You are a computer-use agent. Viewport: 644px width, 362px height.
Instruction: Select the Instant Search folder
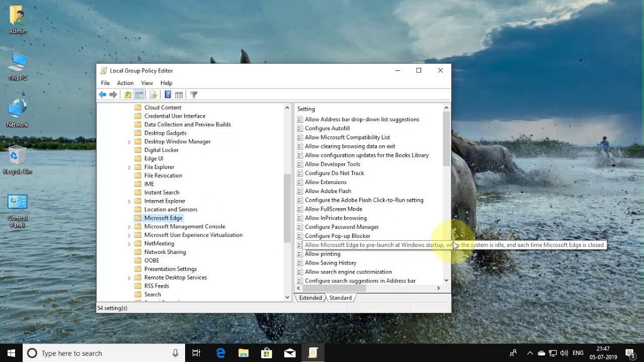(162, 193)
